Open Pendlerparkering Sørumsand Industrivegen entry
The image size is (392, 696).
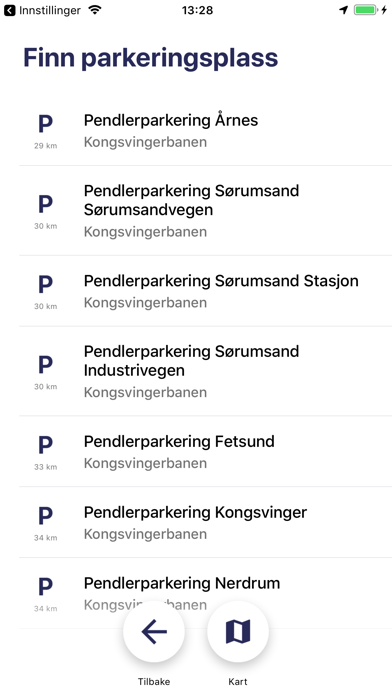pos(206,372)
